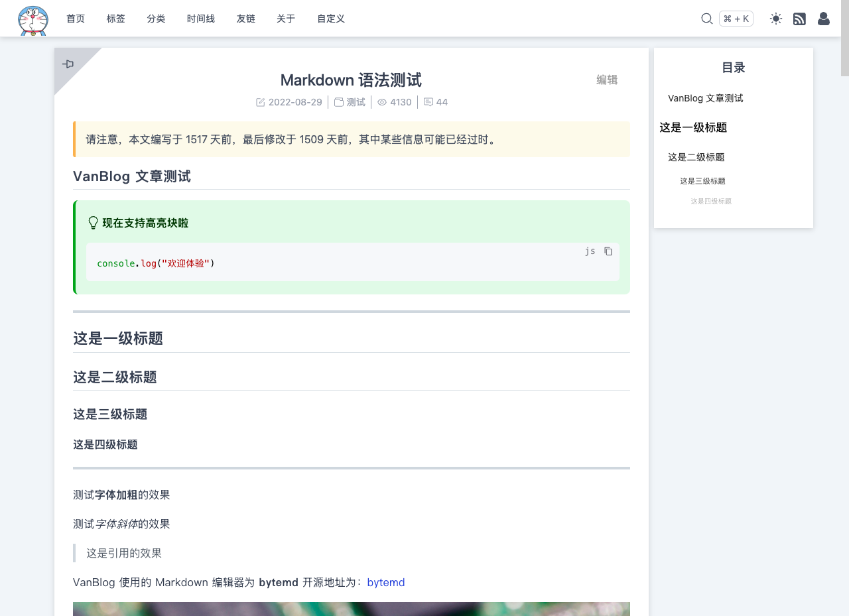Click the page vertical scrollbar thumb
Viewport: 849px width, 616px height.
click(845, 38)
